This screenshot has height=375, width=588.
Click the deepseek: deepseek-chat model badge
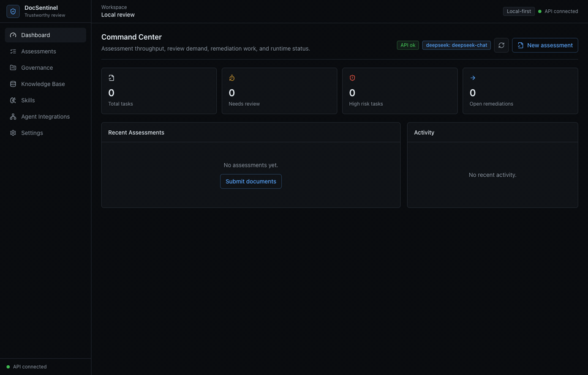tap(456, 45)
